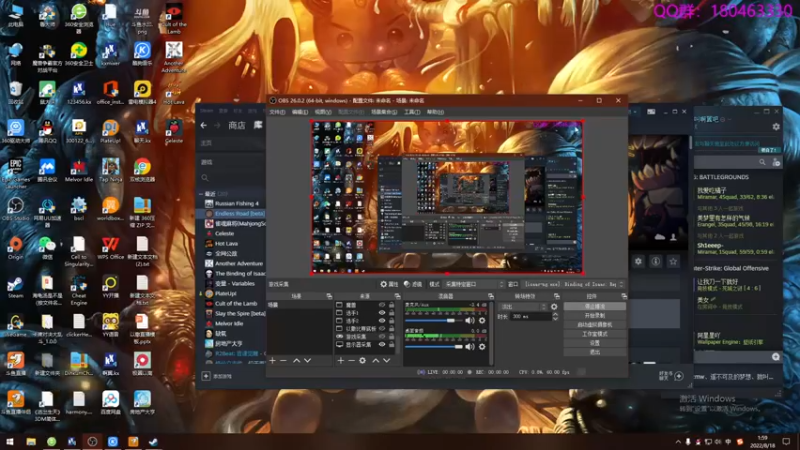800x450 pixels.
Task: Open the 帮助 menu in OBS
Action: (435, 112)
